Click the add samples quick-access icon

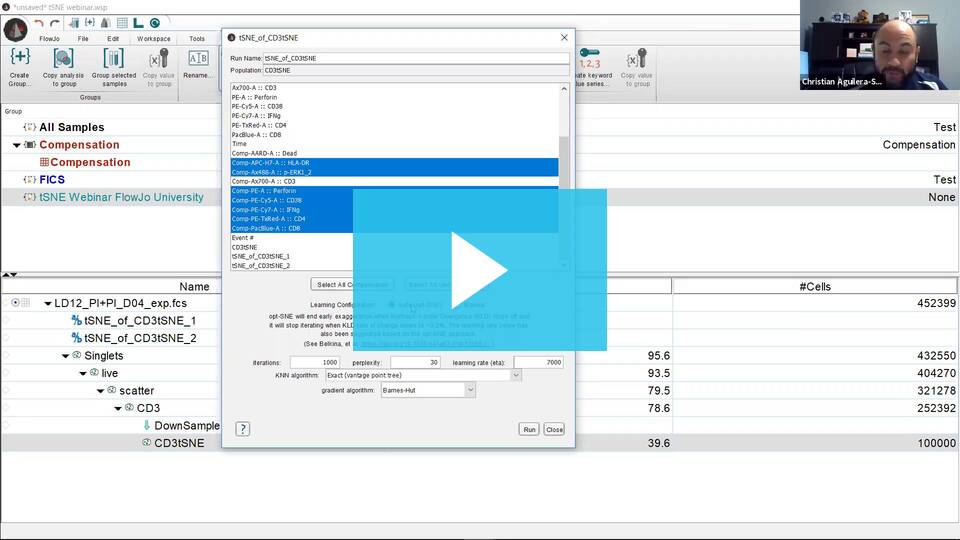point(74,23)
